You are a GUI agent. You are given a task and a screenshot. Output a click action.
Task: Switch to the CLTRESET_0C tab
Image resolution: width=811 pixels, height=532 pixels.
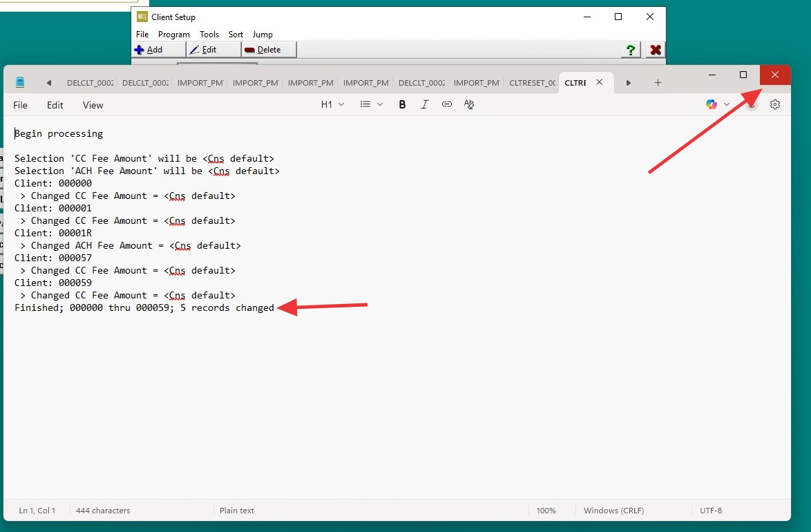[532, 83]
